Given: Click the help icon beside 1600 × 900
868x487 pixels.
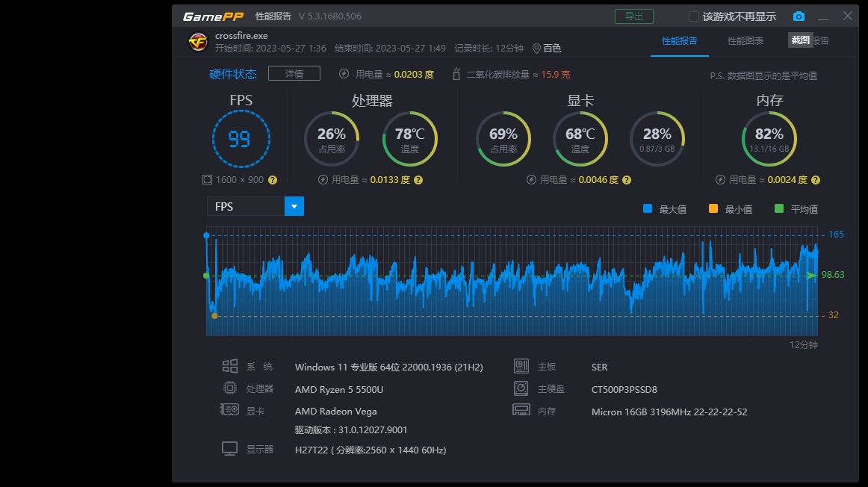Looking at the screenshot, I should tap(273, 179).
